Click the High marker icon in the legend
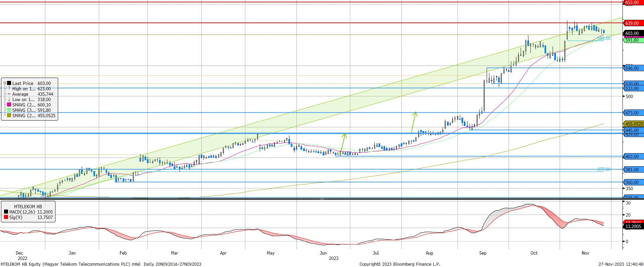Image resolution: width=644 pixels, height=267 pixels. click(9, 89)
